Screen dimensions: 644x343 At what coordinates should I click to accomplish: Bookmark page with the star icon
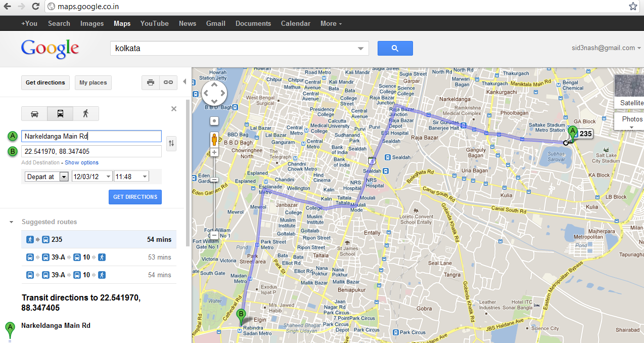pyautogui.click(x=633, y=7)
